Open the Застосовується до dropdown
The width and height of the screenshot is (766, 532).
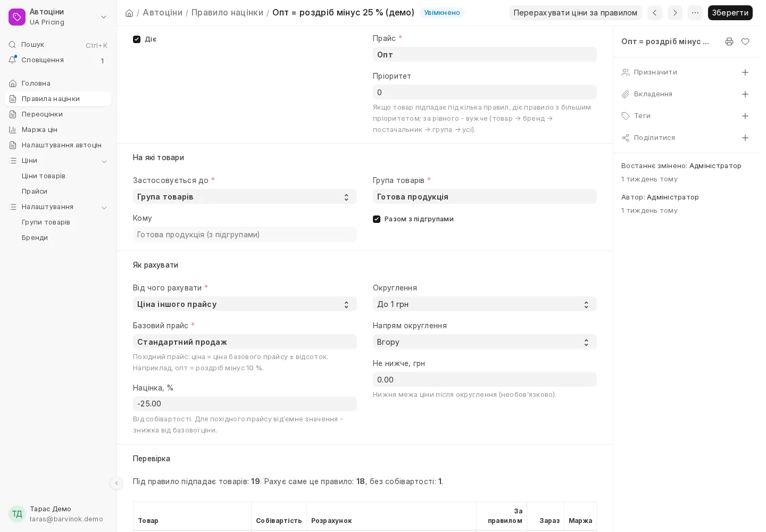245,197
